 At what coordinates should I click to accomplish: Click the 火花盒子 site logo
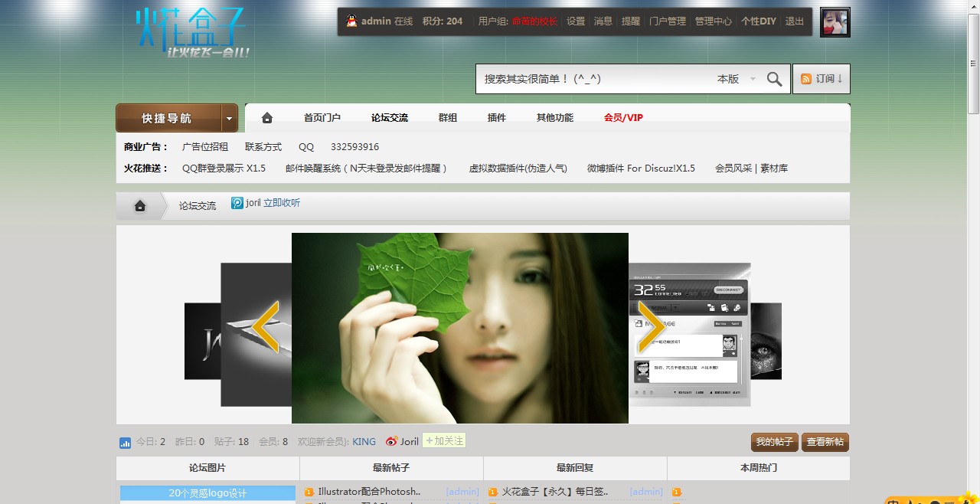point(192,34)
